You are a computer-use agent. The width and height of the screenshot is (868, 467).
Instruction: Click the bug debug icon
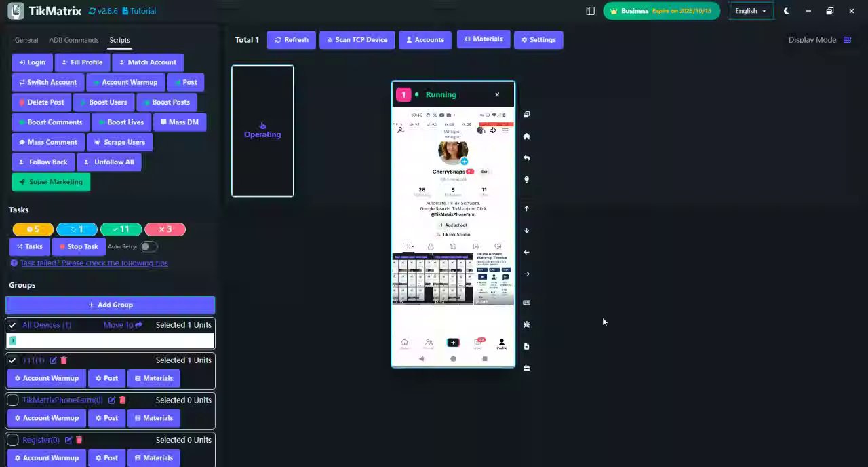(526, 324)
